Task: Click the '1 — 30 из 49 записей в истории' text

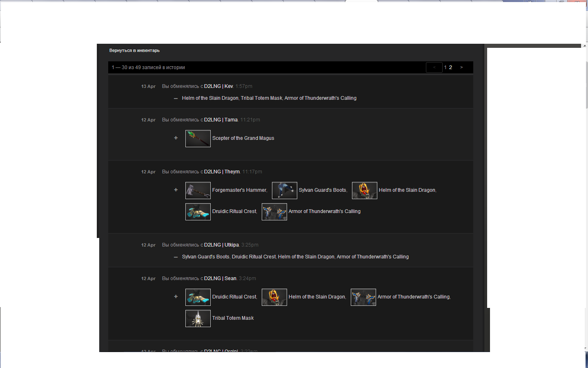Action: click(x=148, y=67)
